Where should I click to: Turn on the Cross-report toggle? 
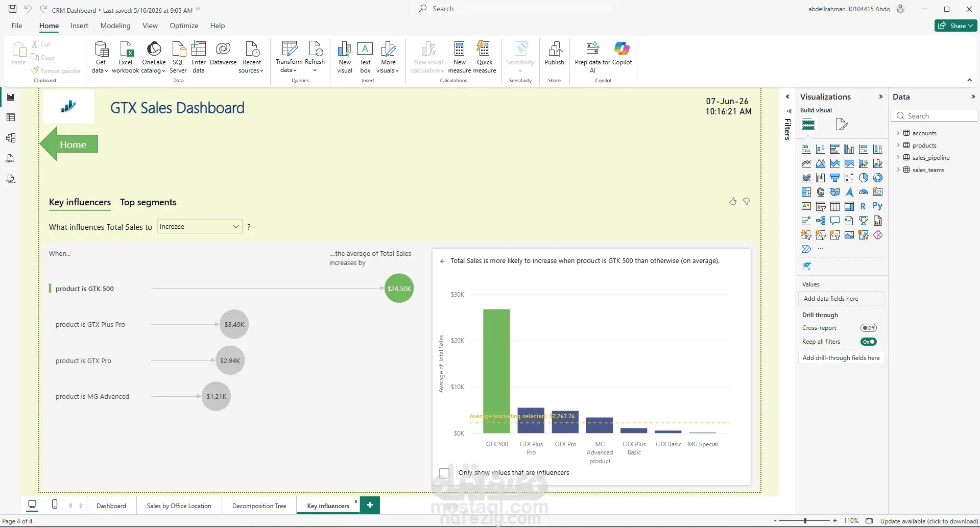(x=868, y=328)
